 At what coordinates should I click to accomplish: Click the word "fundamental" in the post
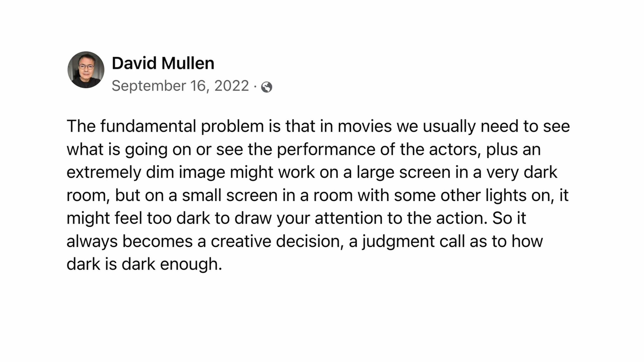pyautogui.click(x=148, y=126)
